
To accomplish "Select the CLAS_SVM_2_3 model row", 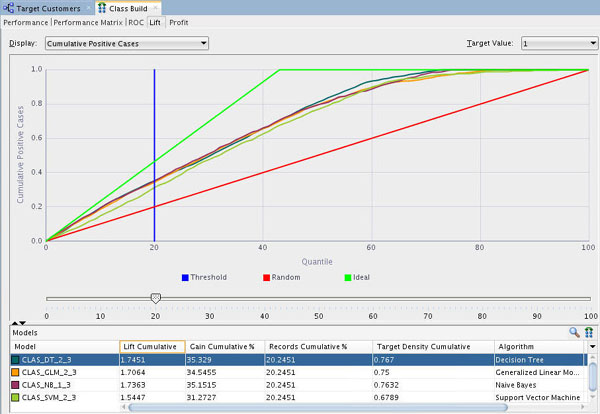I will 297,398.
